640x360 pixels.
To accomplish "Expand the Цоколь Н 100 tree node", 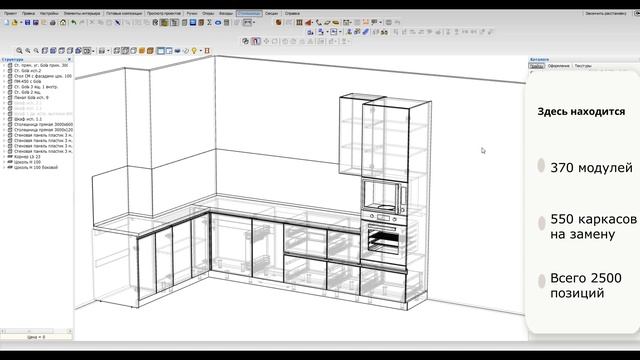I will tap(4, 162).
